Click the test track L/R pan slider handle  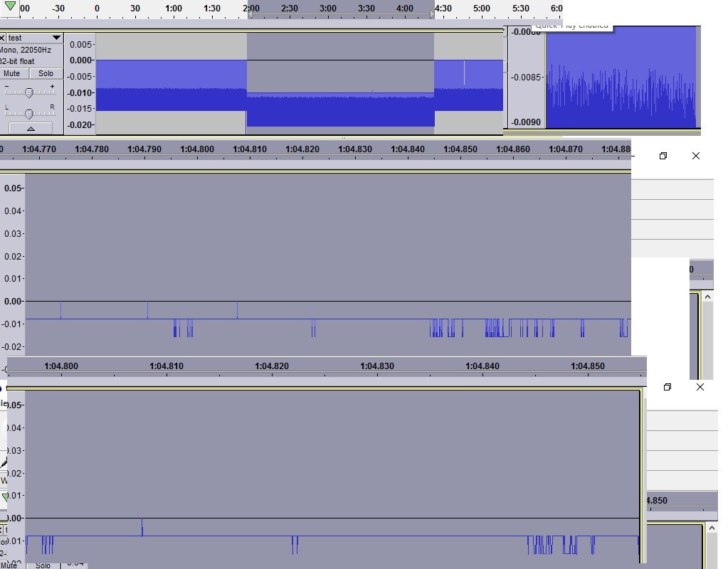pos(29,114)
